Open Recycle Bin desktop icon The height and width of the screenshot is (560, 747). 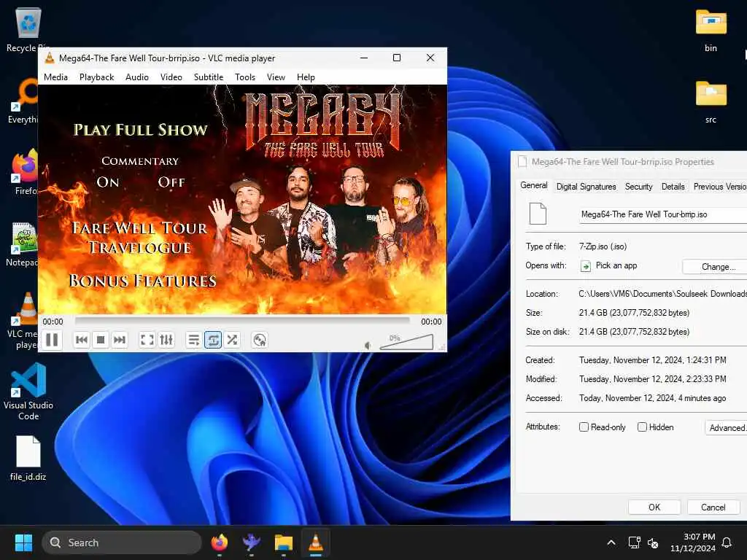(28, 29)
